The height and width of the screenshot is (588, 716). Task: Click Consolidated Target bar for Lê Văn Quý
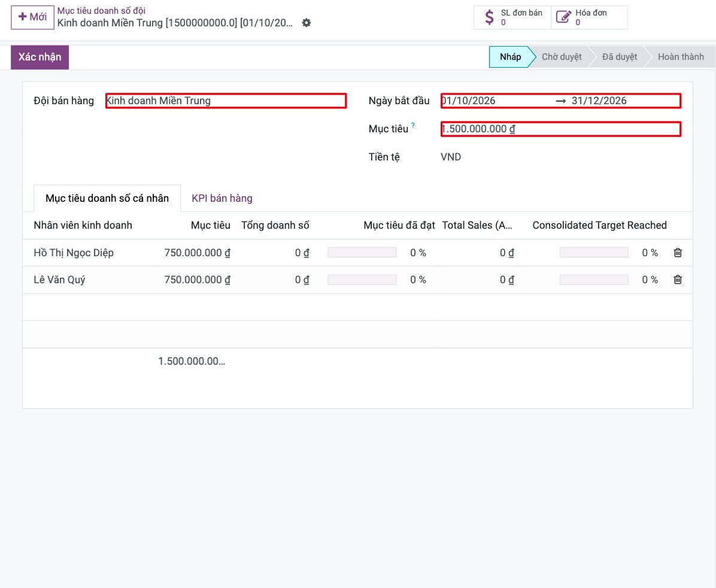coord(594,280)
